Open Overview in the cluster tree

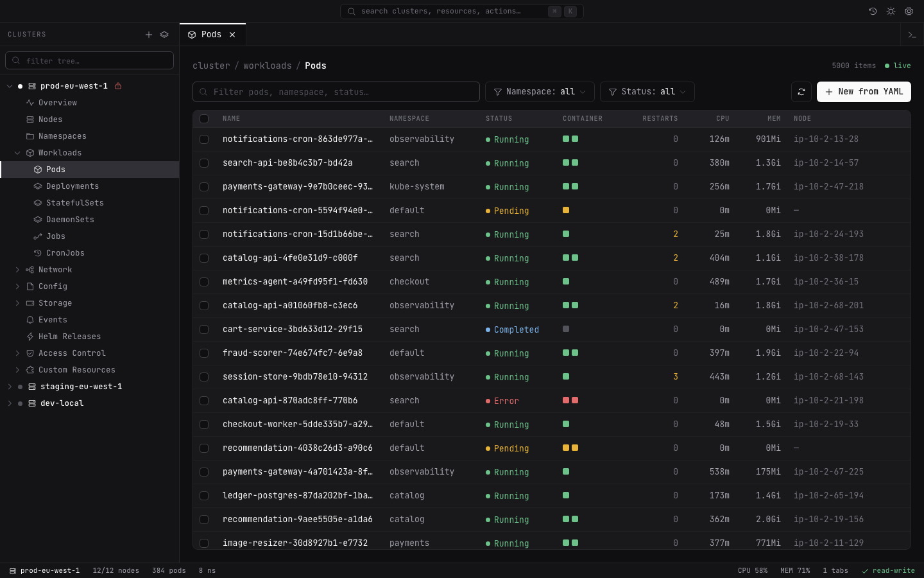(x=90, y=103)
